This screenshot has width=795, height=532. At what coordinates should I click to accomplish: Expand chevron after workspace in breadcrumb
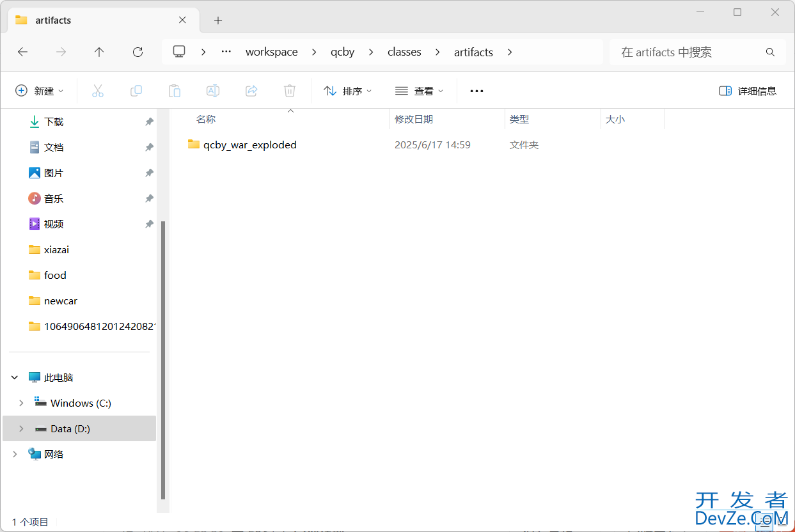(x=314, y=52)
